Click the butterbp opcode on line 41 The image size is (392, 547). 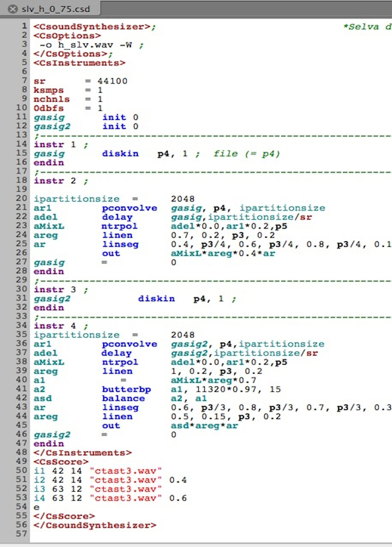[x=126, y=390]
